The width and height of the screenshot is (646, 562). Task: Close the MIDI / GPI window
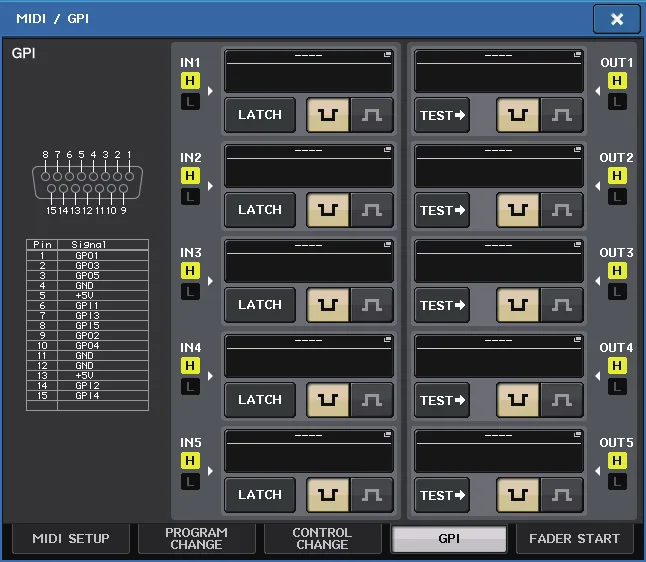coord(617,19)
